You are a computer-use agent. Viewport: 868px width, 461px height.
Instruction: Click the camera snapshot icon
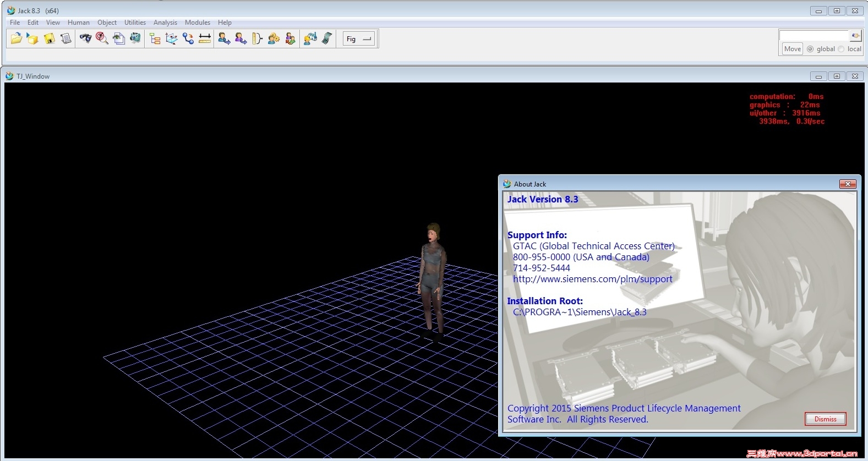135,39
